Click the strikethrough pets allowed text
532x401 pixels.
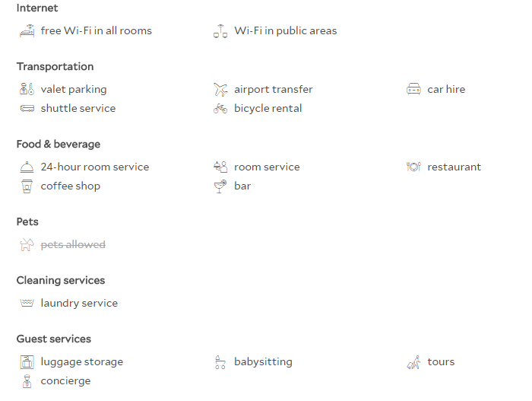coord(73,245)
